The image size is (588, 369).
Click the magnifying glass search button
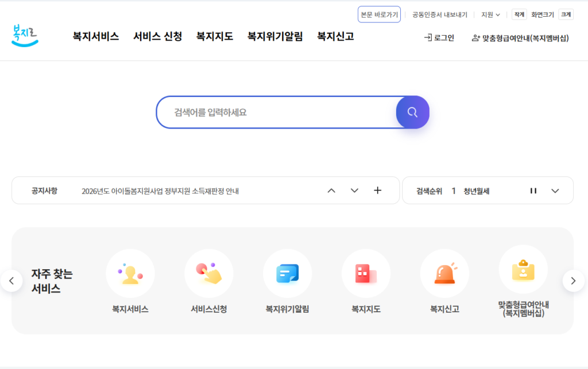(412, 112)
